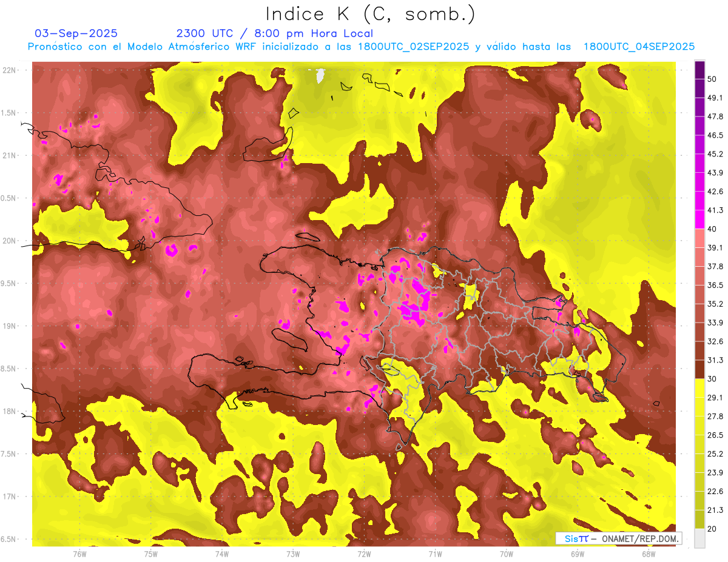Click the colorbar label "42.6"

point(715,192)
